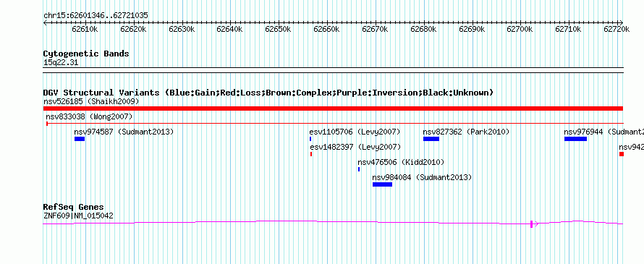644x264 pixels.
Task: Open the nsv984084 (Sudmant2013) label
Action: pyautogui.click(x=422, y=177)
